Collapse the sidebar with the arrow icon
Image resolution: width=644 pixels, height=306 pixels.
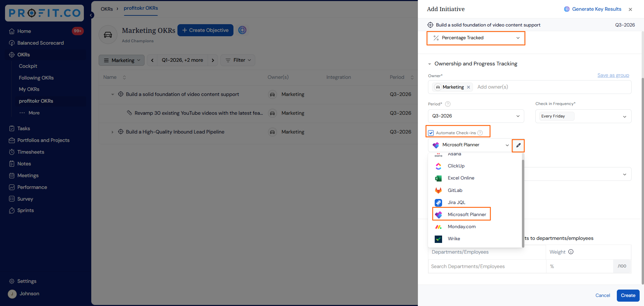91,15
